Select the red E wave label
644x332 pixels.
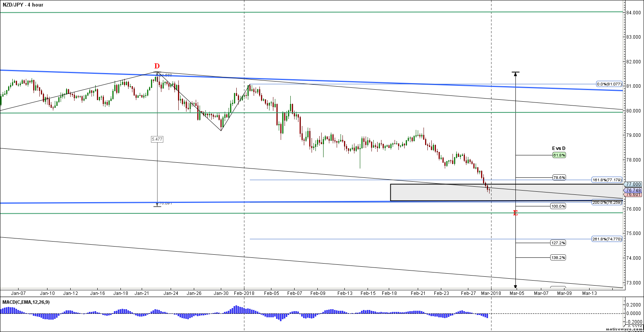(515, 213)
